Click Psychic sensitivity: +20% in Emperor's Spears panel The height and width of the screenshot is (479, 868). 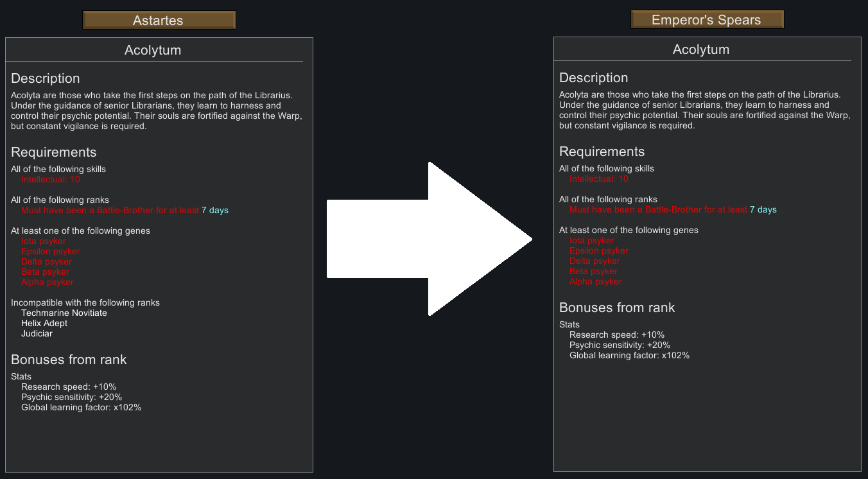620,345
